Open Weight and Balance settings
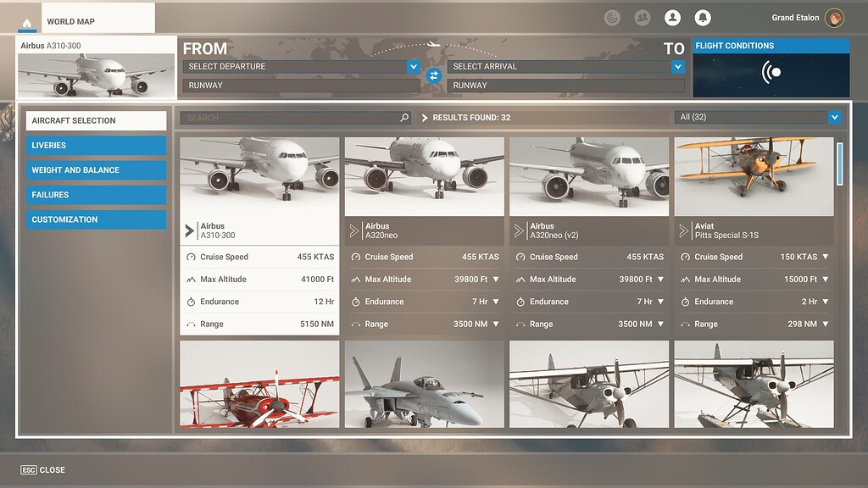This screenshot has width=868, height=488. [x=96, y=169]
